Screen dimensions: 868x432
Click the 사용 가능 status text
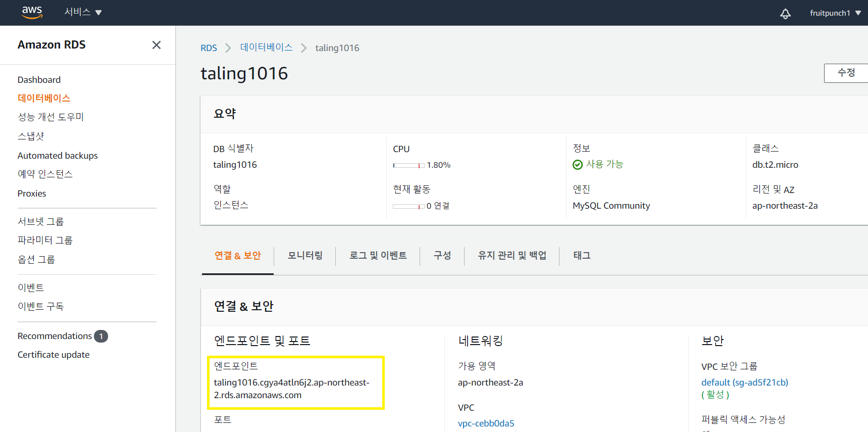pyautogui.click(x=604, y=164)
